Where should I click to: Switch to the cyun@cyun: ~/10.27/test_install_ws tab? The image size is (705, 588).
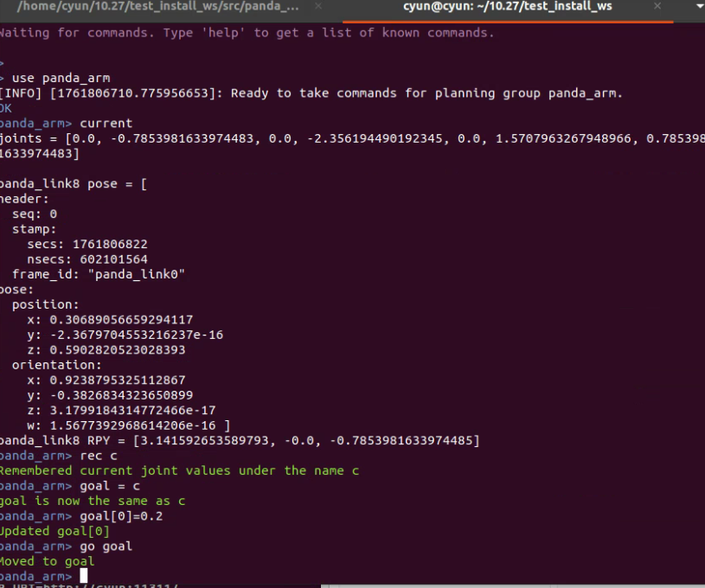pos(507,6)
